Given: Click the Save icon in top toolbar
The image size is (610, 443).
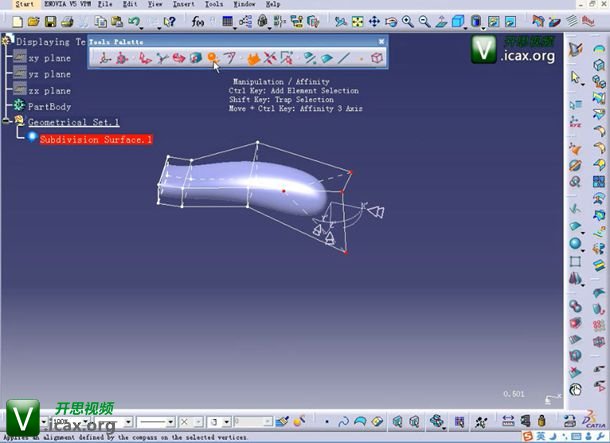Looking at the screenshot, I should coord(49,21).
